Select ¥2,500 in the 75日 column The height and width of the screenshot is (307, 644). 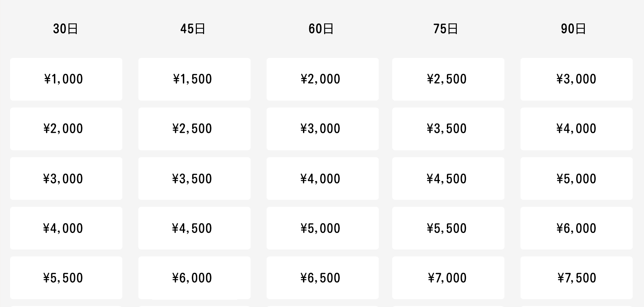pos(448,79)
